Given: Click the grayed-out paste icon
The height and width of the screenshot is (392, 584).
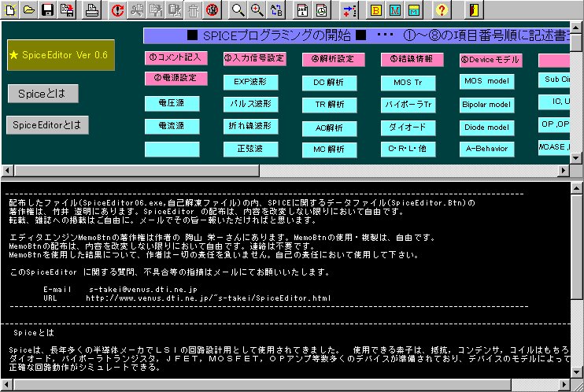Looking at the screenshot, I should [x=174, y=10].
